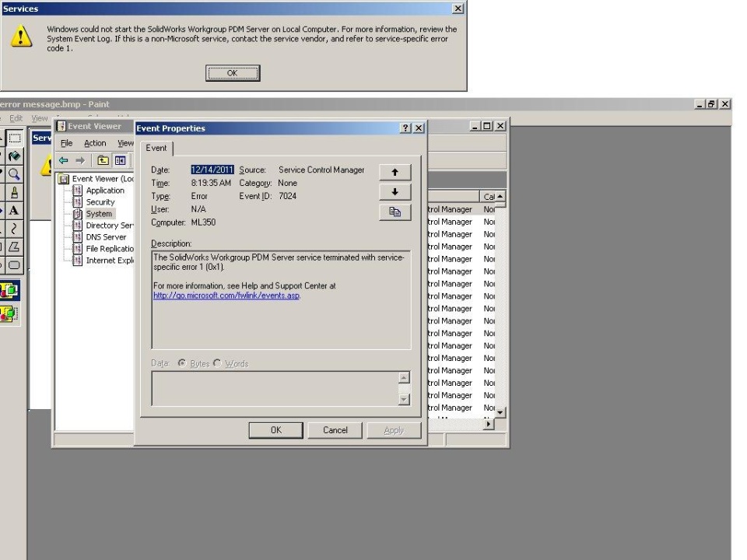Image resolution: width=747 pixels, height=560 pixels.
Task: Pick the Fill With Color bucket tool
Action: (x=14, y=156)
